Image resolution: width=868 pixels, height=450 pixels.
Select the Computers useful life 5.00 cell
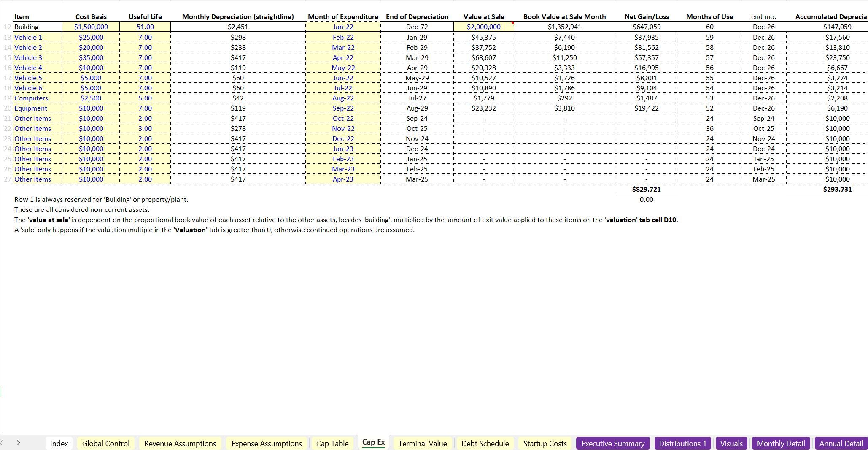145,98
